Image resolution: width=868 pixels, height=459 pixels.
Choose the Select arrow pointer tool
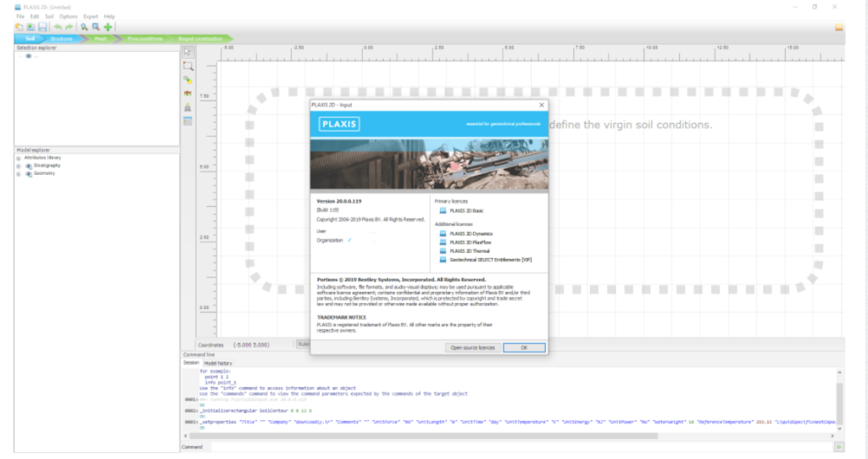[188, 52]
